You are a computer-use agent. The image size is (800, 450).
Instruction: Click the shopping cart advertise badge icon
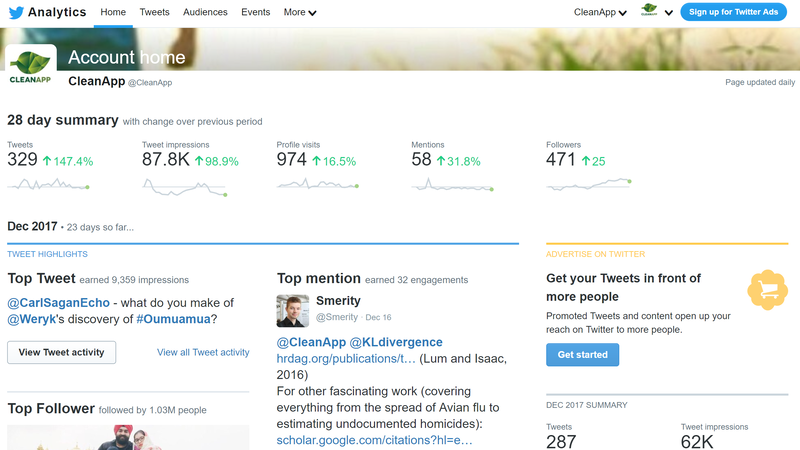tap(767, 290)
